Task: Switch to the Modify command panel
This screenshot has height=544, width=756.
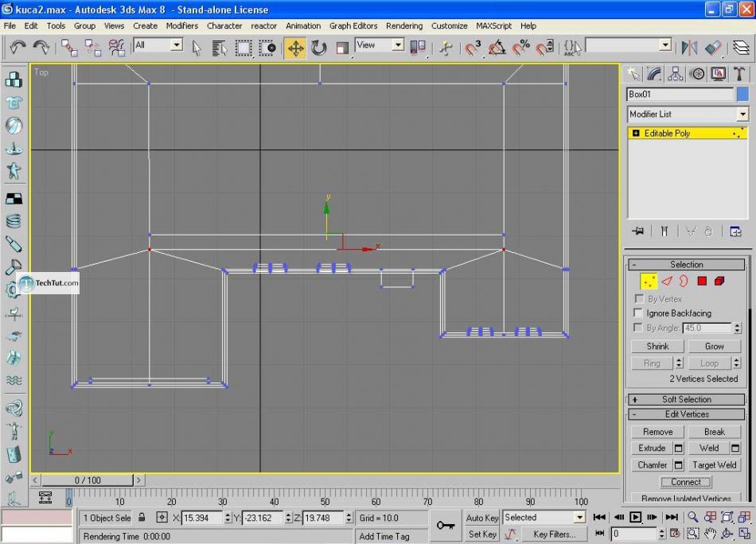Action: tap(654, 74)
